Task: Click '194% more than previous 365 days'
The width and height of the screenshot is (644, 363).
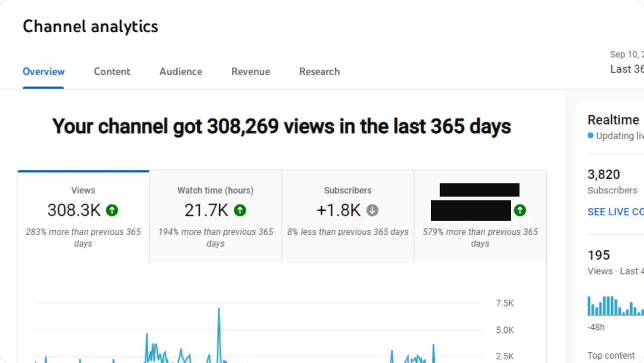Action: point(215,237)
